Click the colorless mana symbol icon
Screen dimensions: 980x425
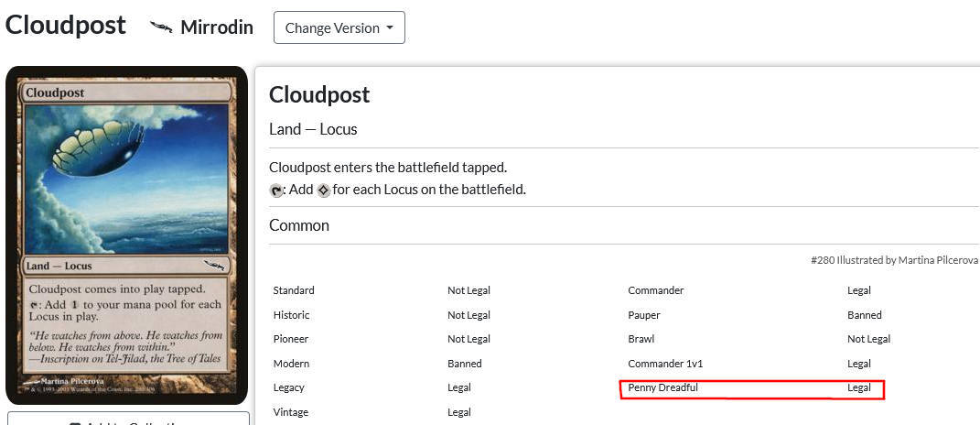click(x=323, y=191)
